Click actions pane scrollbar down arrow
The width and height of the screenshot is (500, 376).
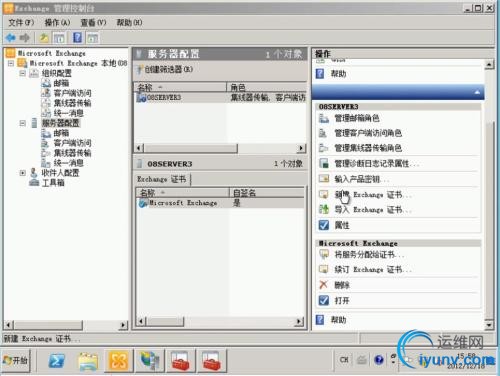(x=489, y=324)
